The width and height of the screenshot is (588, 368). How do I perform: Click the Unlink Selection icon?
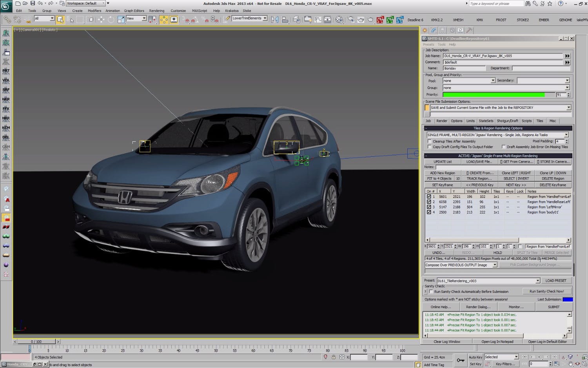[x=17, y=19]
